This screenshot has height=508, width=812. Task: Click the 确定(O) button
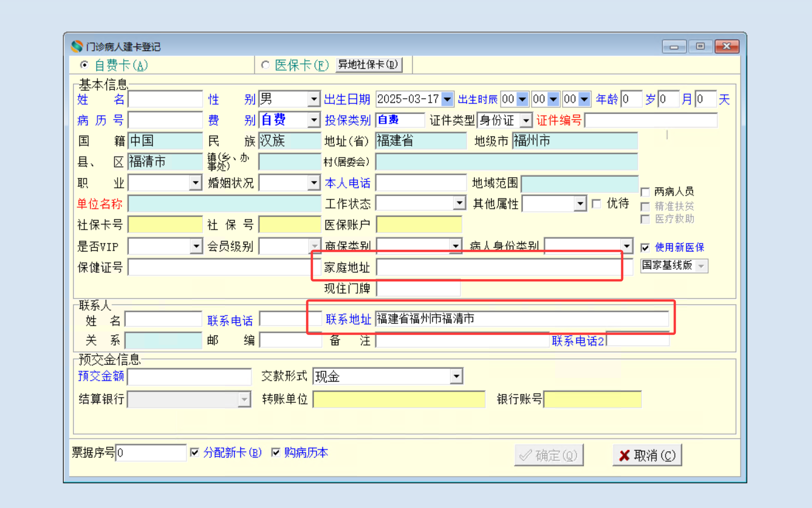pos(549,455)
